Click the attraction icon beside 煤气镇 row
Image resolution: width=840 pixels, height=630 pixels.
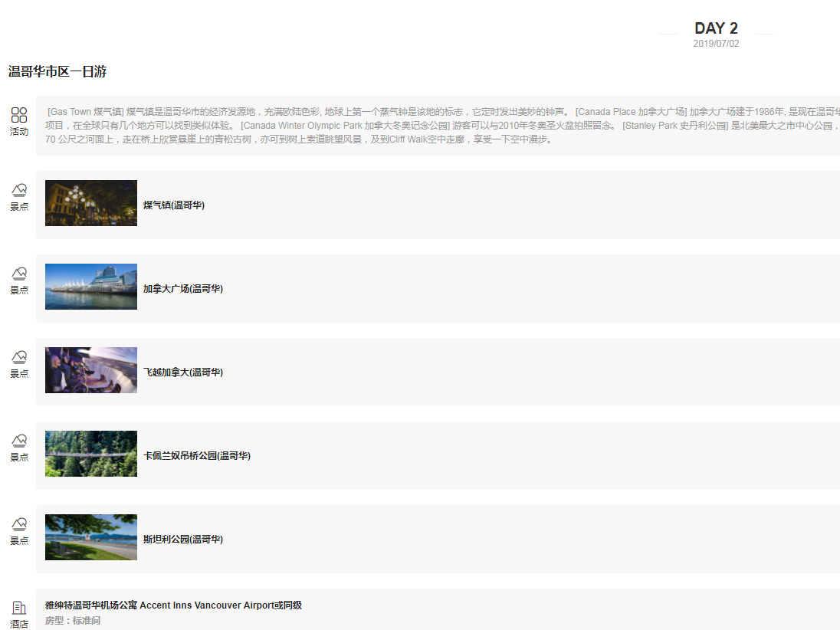coord(19,190)
